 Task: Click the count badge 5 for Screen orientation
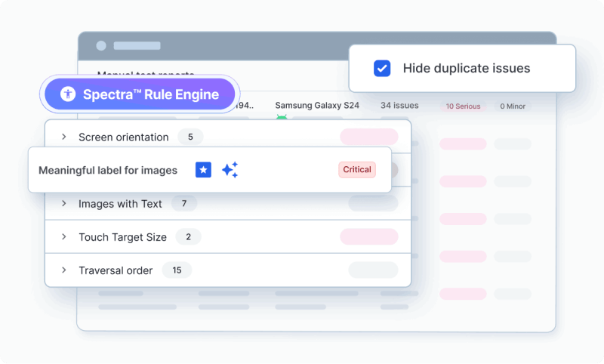190,137
